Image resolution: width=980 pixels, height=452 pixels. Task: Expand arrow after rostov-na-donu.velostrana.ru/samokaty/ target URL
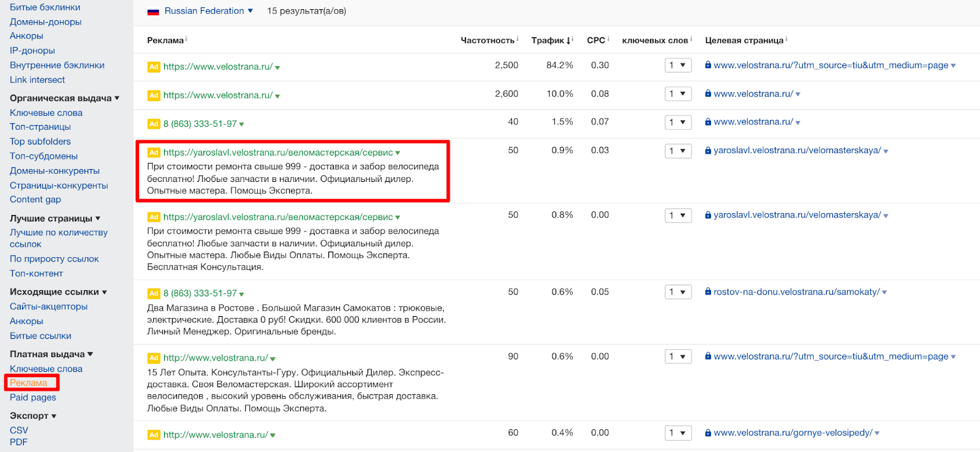click(884, 293)
